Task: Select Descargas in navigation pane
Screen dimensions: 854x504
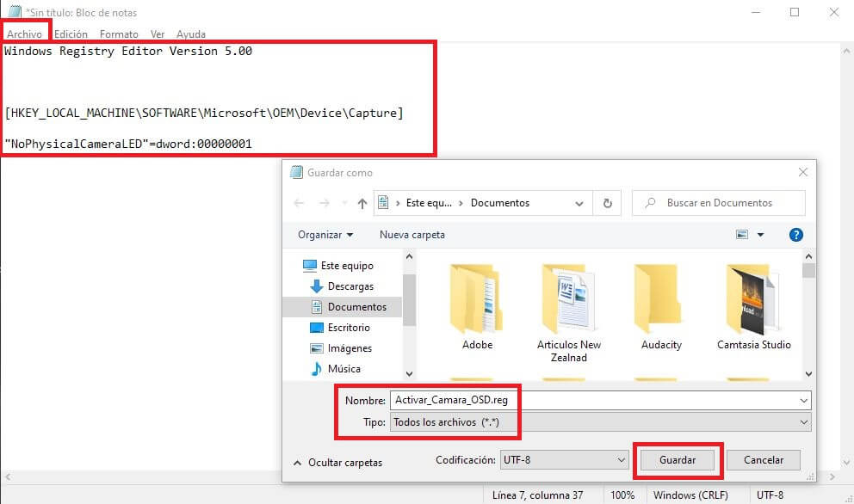Action: [x=342, y=286]
